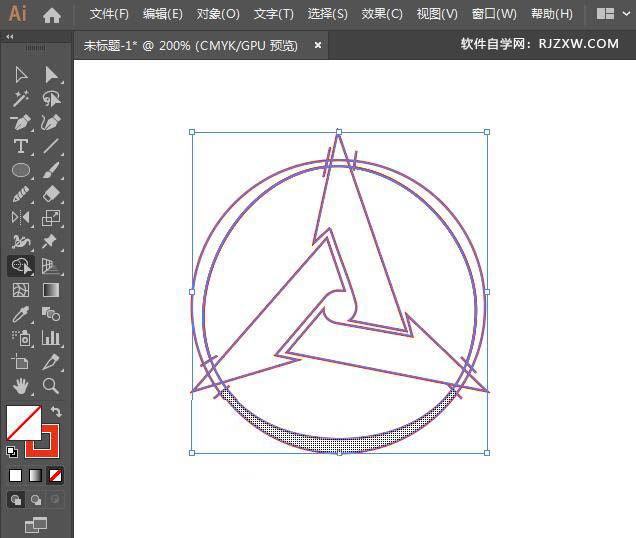Viewport: 636px width, 538px height.
Task: Select the Zoom tool
Action: (x=51, y=386)
